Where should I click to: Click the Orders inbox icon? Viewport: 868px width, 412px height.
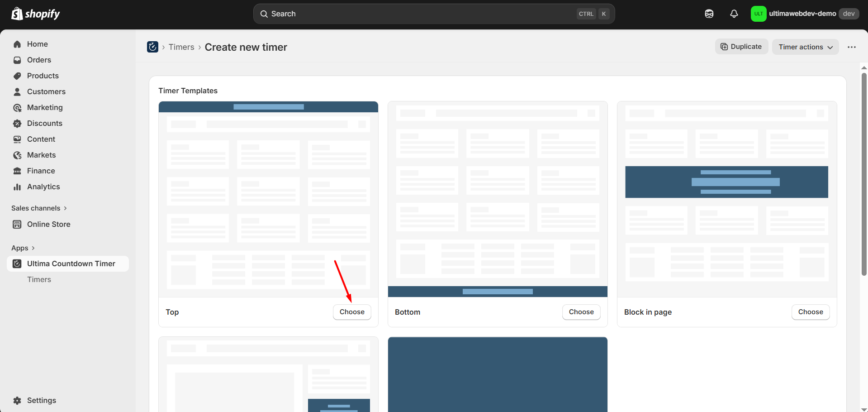coord(17,60)
